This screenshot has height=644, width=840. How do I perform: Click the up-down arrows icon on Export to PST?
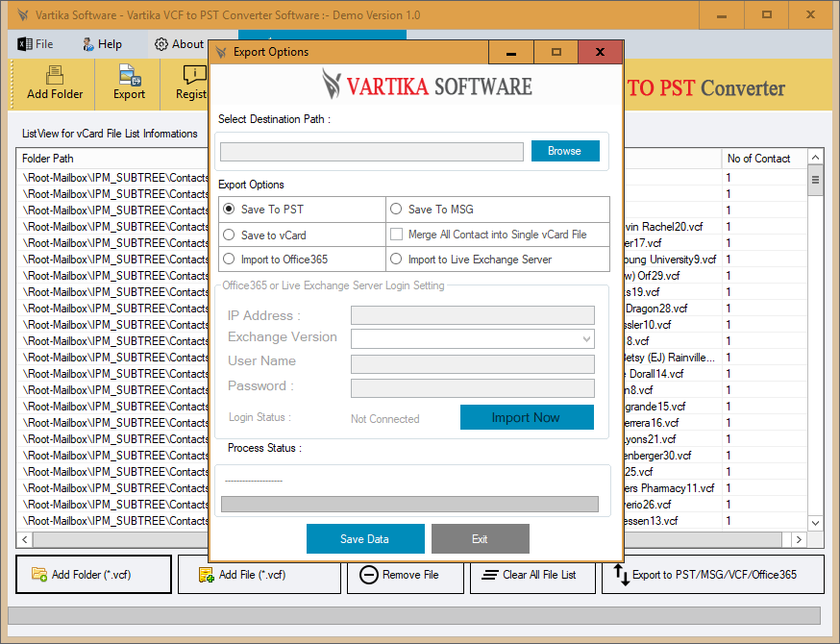point(621,575)
